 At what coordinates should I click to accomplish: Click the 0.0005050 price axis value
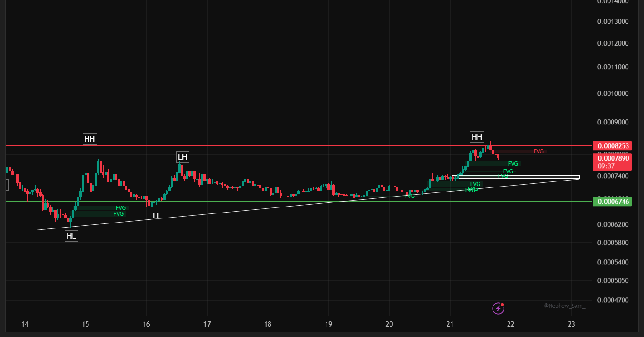click(613, 280)
